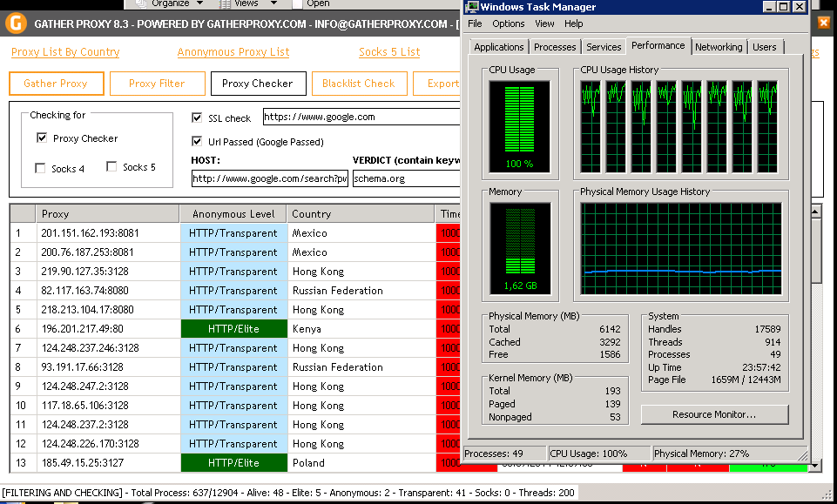The width and height of the screenshot is (837, 504).
Task: Toggle the Proxy Checker checkbox
Action: coord(42,138)
